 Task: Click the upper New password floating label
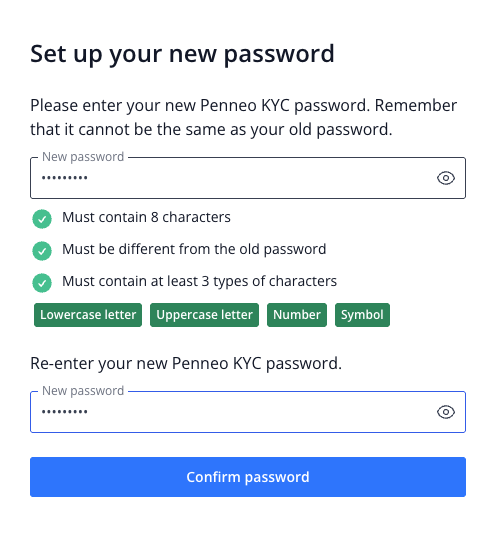(x=83, y=157)
